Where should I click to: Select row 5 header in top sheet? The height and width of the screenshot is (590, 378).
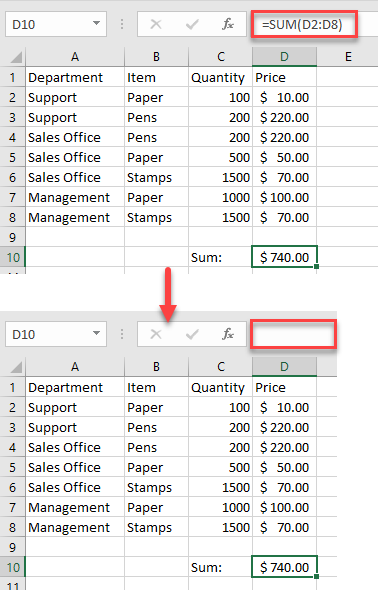12,157
